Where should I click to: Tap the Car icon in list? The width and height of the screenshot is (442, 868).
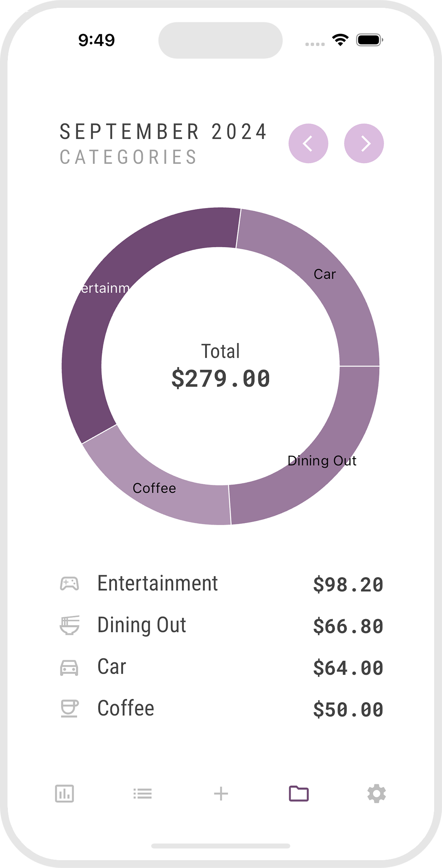pos(69,667)
